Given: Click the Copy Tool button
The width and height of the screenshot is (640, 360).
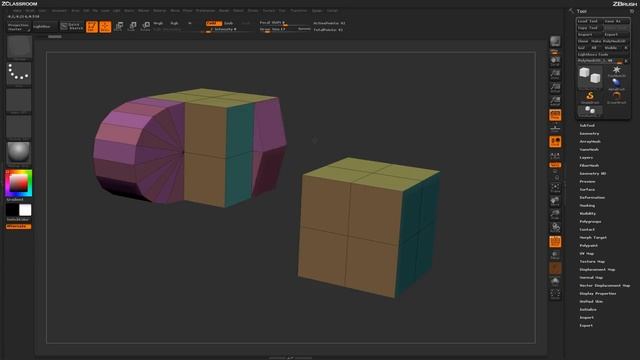Looking at the screenshot, I should tap(589, 28).
